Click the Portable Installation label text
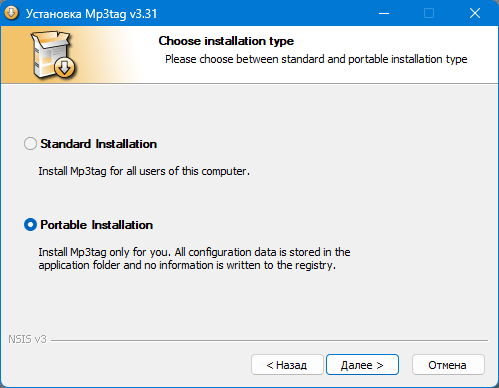The width and height of the screenshot is (499, 388). (97, 225)
